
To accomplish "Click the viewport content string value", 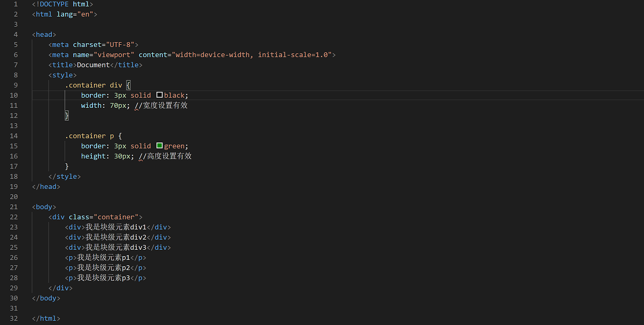I will point(252,54).
